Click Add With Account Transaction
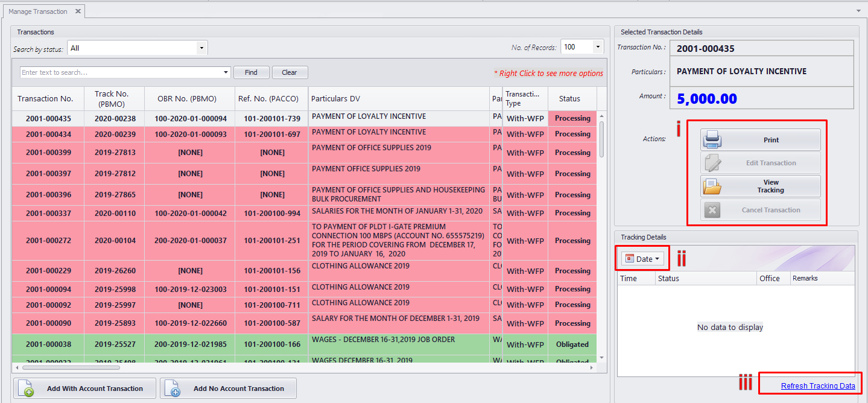The height and width of the screenshot is (403, 868). point(84,389)
